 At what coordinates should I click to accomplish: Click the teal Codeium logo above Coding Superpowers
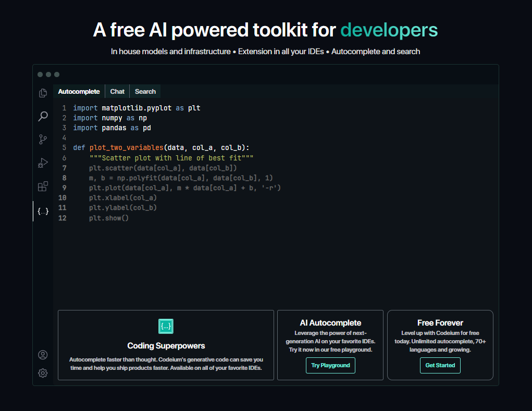166,326
